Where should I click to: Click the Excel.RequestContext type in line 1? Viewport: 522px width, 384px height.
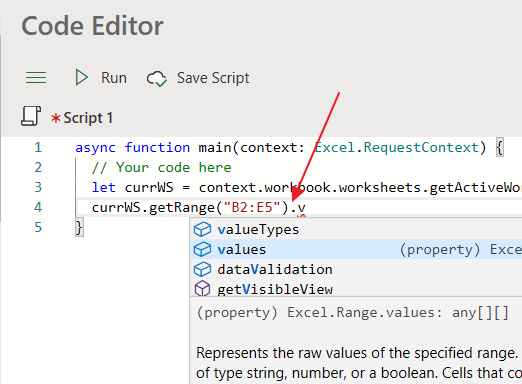(396, 147)
